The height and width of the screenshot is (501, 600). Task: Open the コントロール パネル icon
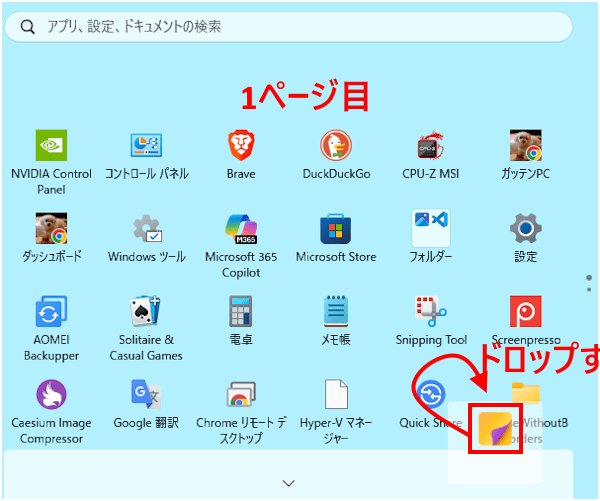coord(146,145)
